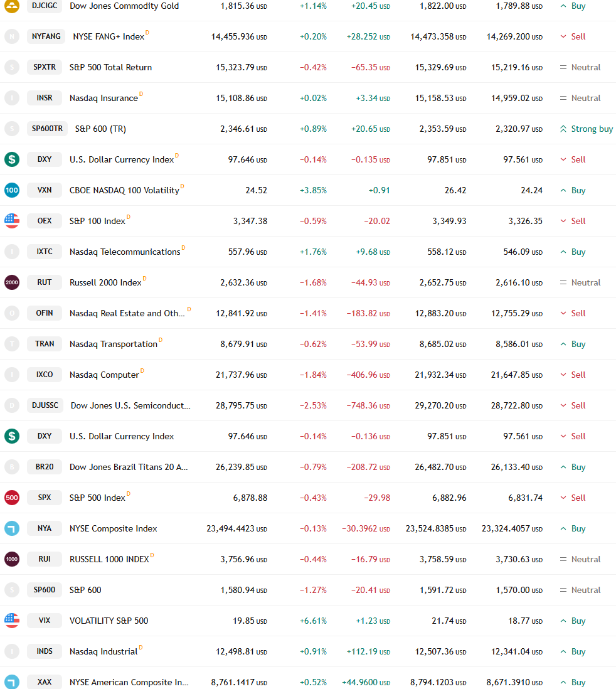Screen dimensions: 616x689
Task: Click the INDS placeholder logo icon
Action: [12, 651]
